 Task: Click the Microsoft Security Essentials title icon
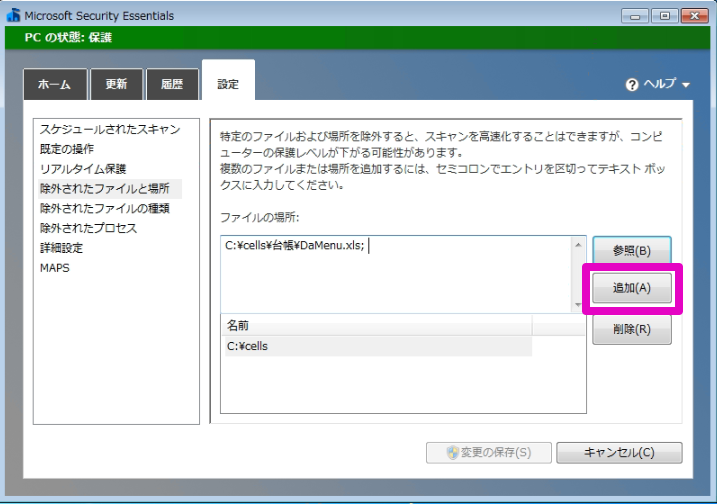coord(13,15)
